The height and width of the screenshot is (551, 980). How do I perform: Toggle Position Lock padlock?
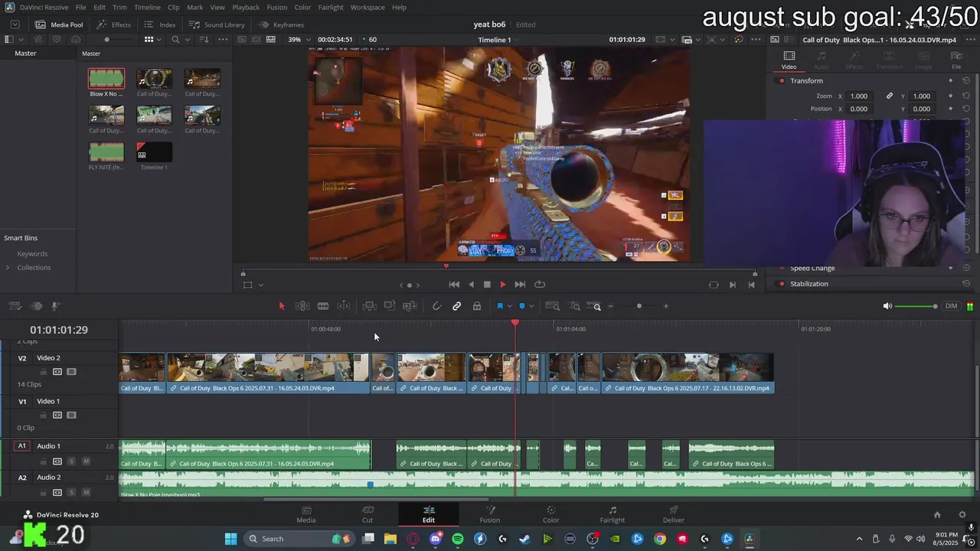pos(476,306)
